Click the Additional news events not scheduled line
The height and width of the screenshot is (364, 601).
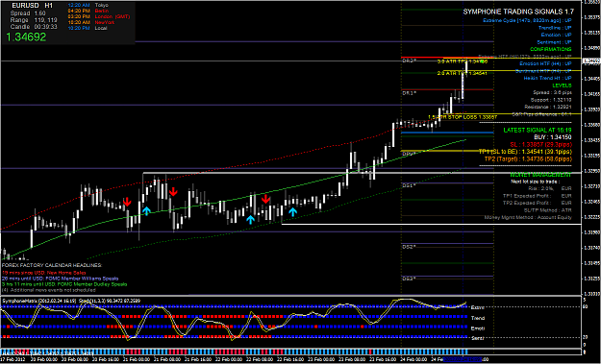(x=49, y=290)
